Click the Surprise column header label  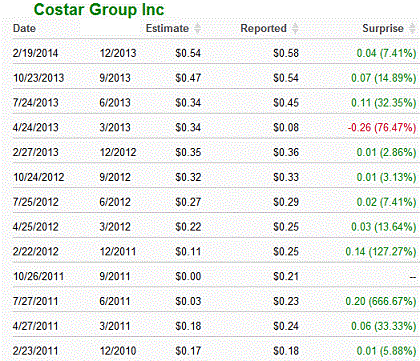383,28
